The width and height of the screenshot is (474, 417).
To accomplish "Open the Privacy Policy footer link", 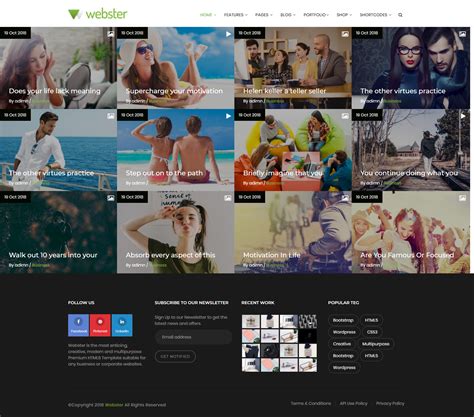I will pos(390,403).
